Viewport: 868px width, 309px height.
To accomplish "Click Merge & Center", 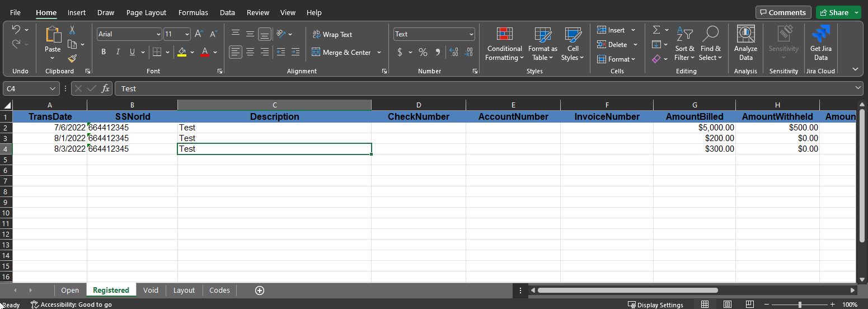I will [x=341, y=52].
